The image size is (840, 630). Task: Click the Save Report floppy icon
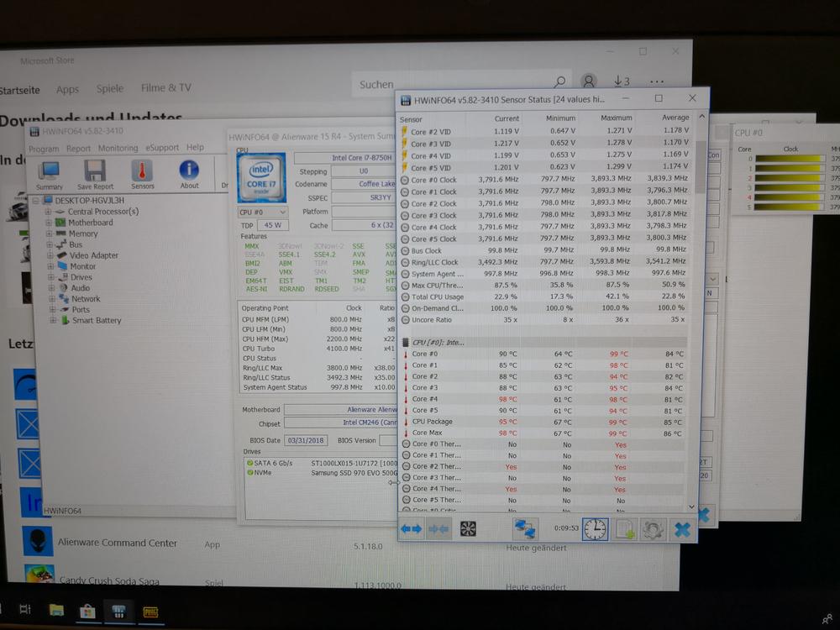click(95, 172)
